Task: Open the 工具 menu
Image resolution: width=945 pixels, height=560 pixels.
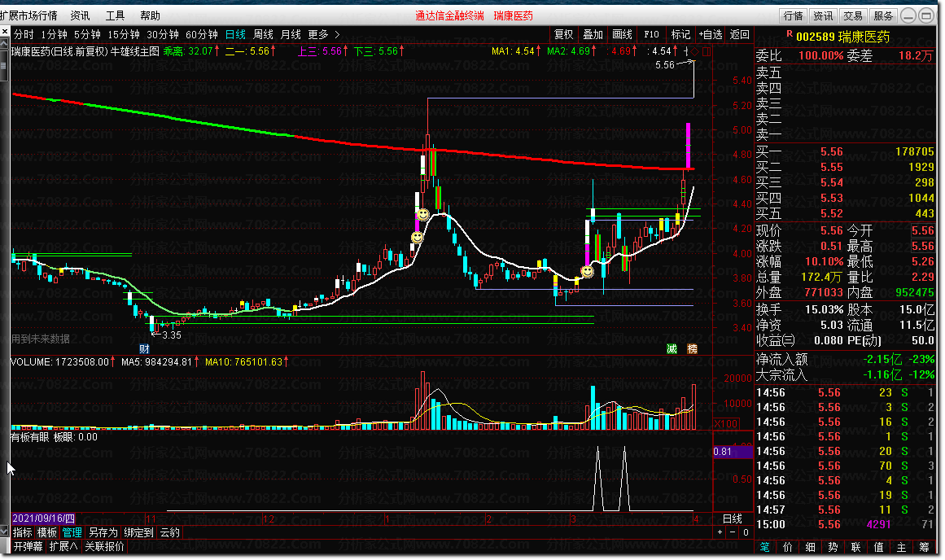Action: (x=115, y=15)
